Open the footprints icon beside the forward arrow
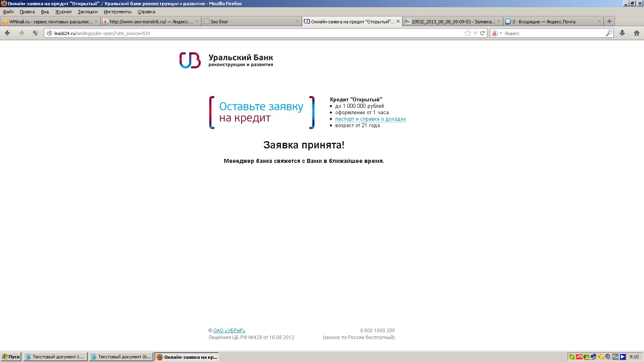644x362 pixels. (36, 33)
